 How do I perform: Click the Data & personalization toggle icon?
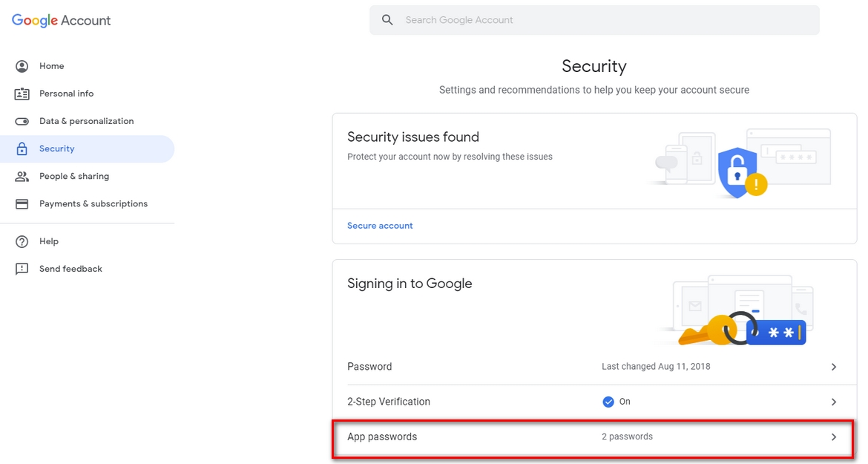[x=22, y=121]
